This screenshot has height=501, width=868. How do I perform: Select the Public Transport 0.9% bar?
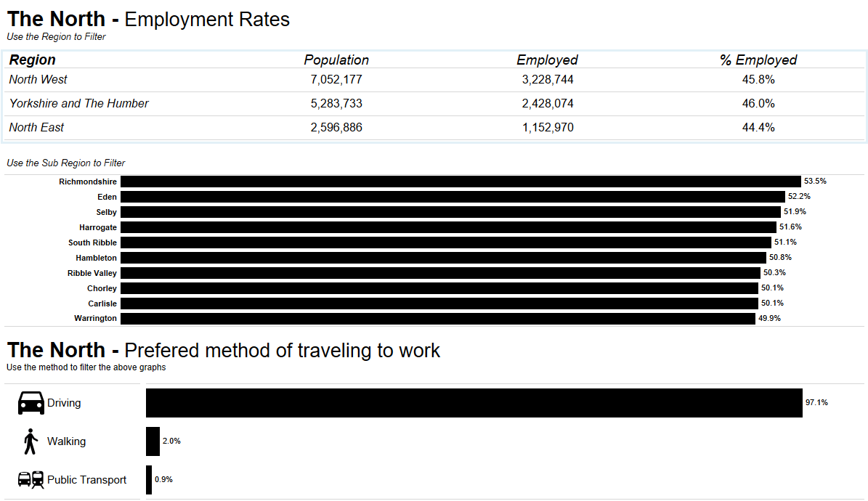pyautogui.click(x=149, y=480)
